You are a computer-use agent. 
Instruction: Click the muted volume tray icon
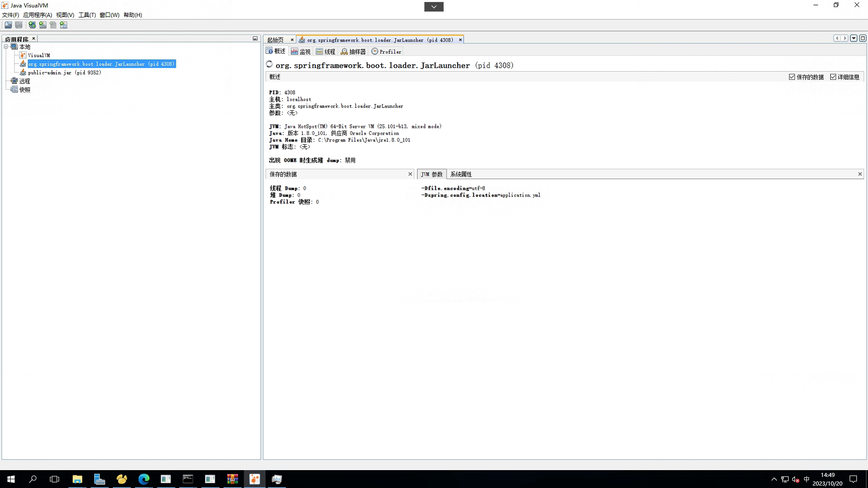(x=796, y=479)
